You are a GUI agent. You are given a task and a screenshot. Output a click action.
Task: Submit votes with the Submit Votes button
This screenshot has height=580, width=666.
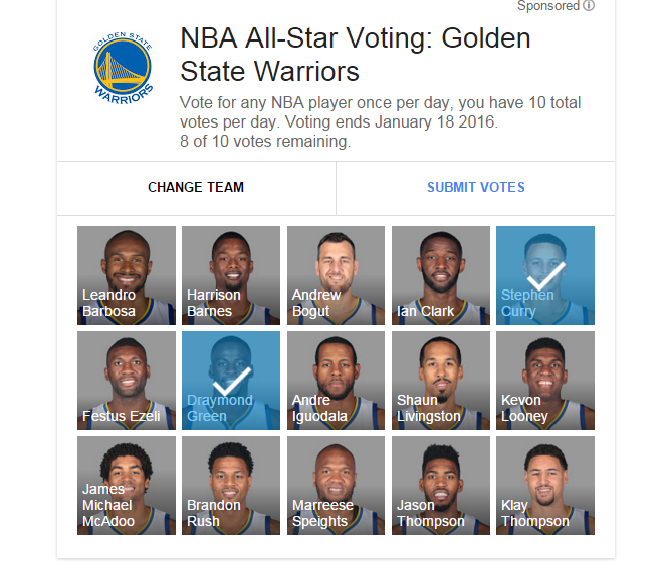tap(475, 187)
